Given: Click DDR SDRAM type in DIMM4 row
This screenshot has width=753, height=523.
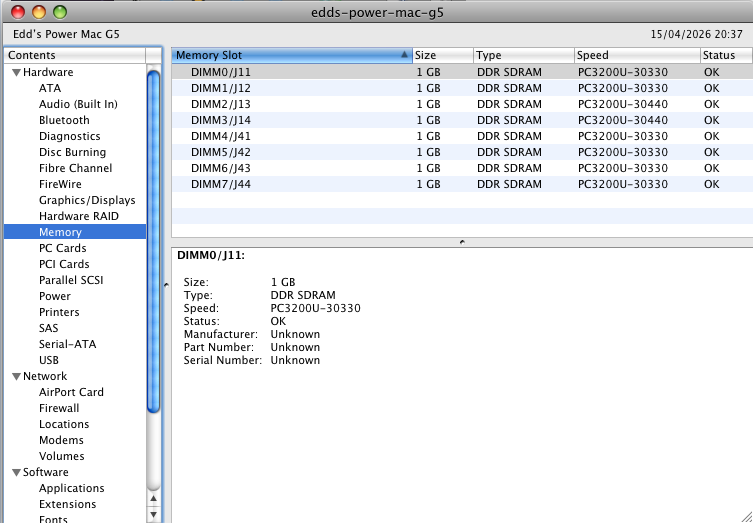Looking at the screenshot, I should tap(509, 136).
